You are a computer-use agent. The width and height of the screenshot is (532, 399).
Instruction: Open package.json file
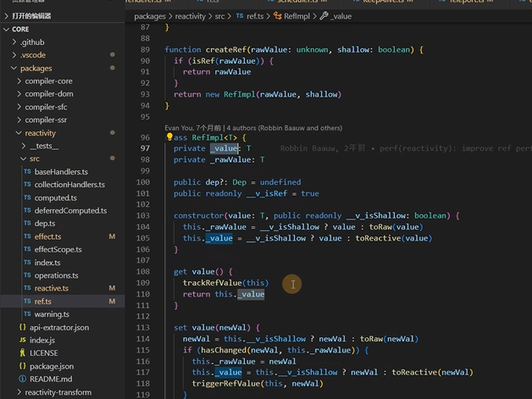(52, 366)
